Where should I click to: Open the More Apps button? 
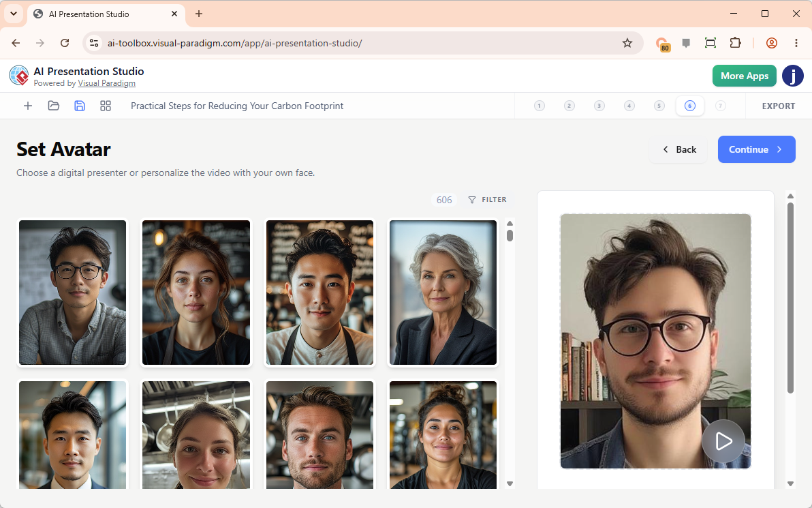coord(744,76)
